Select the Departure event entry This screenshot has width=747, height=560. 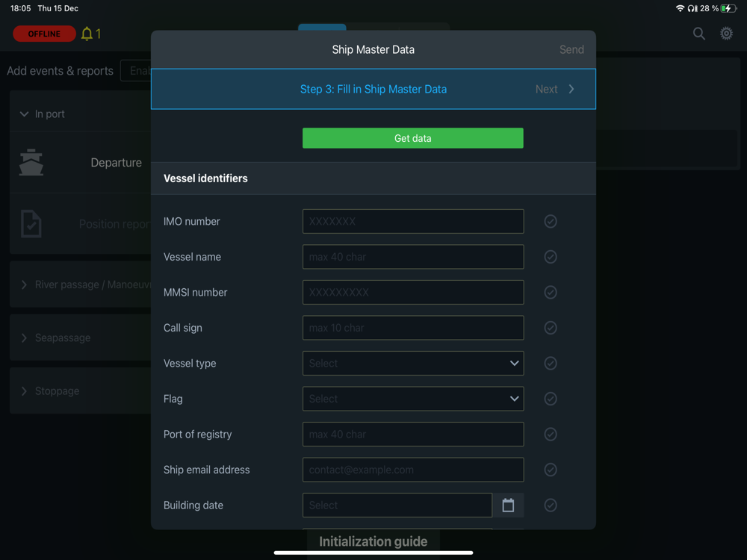pos(80,162)
